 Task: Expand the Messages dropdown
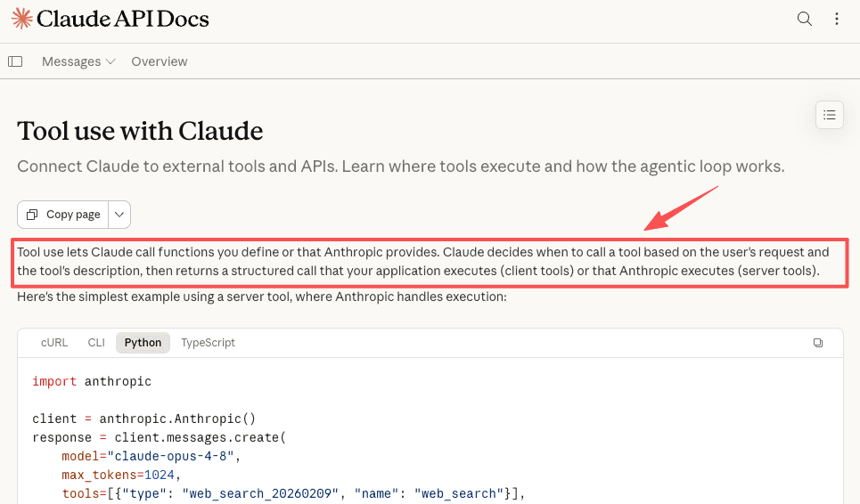tap(78, 61)
